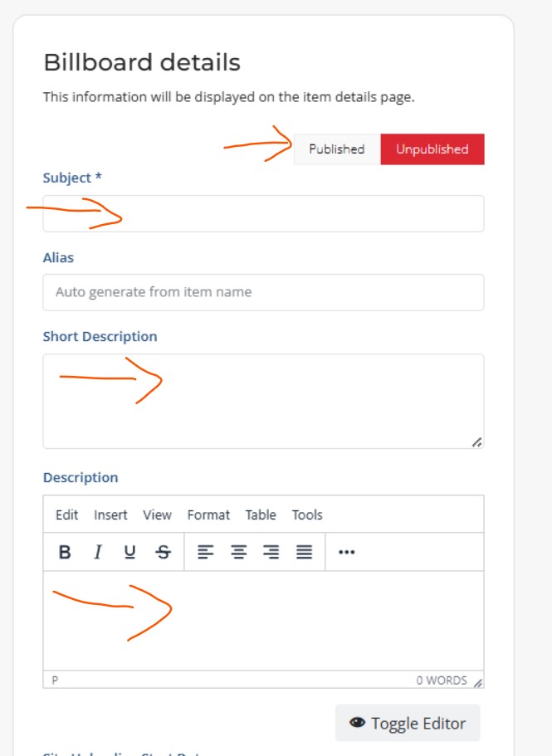Open the Insert menu in editor
The image size is (552, 756).
tap(110, 515)
